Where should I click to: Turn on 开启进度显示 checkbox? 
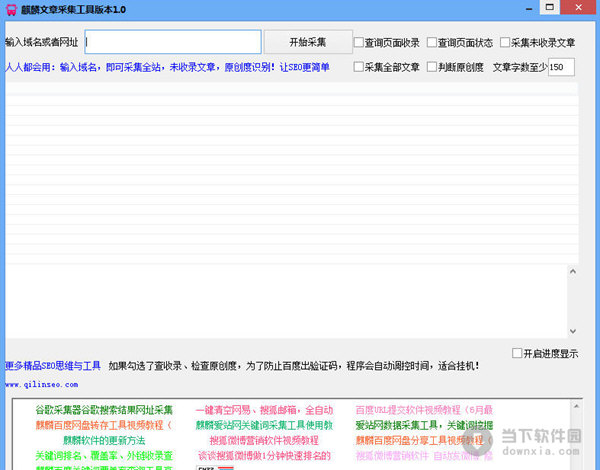517,353
